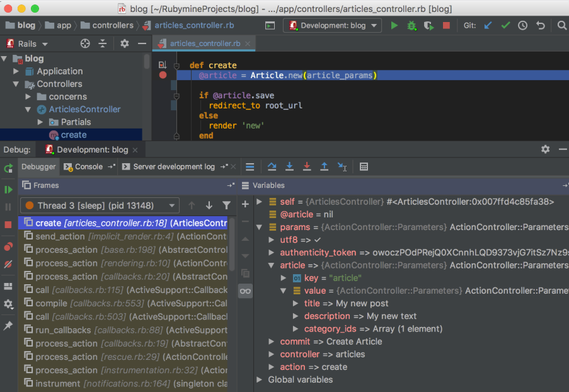Expand the authenticity_token variable node
The width and height of the screenshot is (569, 392).
(271, 253)
